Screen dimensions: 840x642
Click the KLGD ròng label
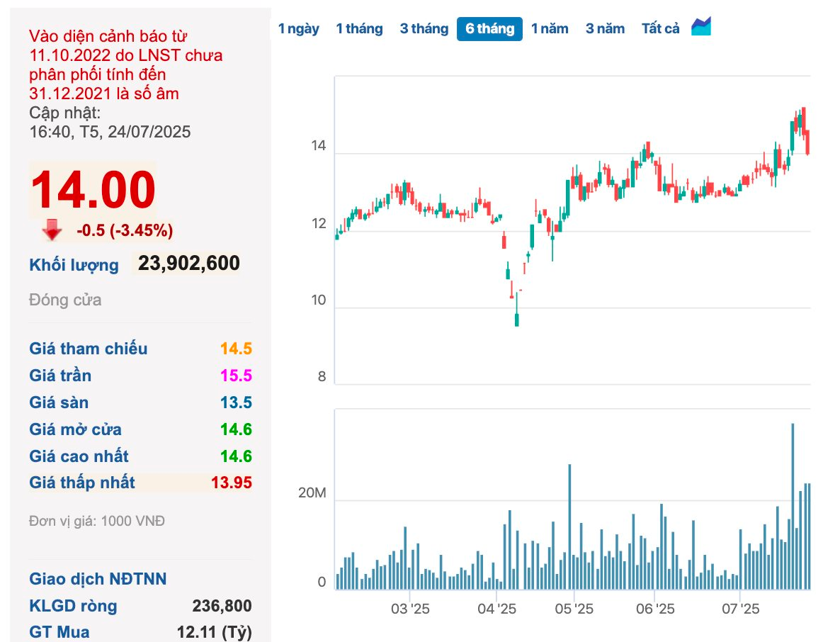coord(73,606)
